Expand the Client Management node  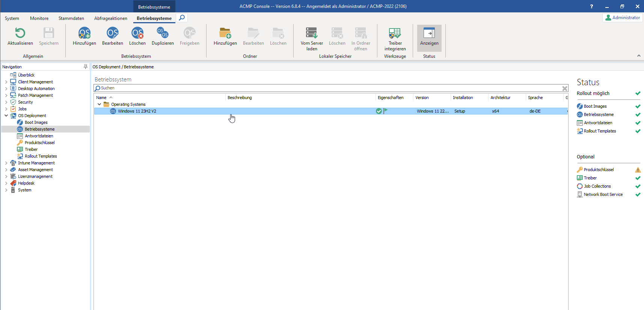click(x=6, y=82)
